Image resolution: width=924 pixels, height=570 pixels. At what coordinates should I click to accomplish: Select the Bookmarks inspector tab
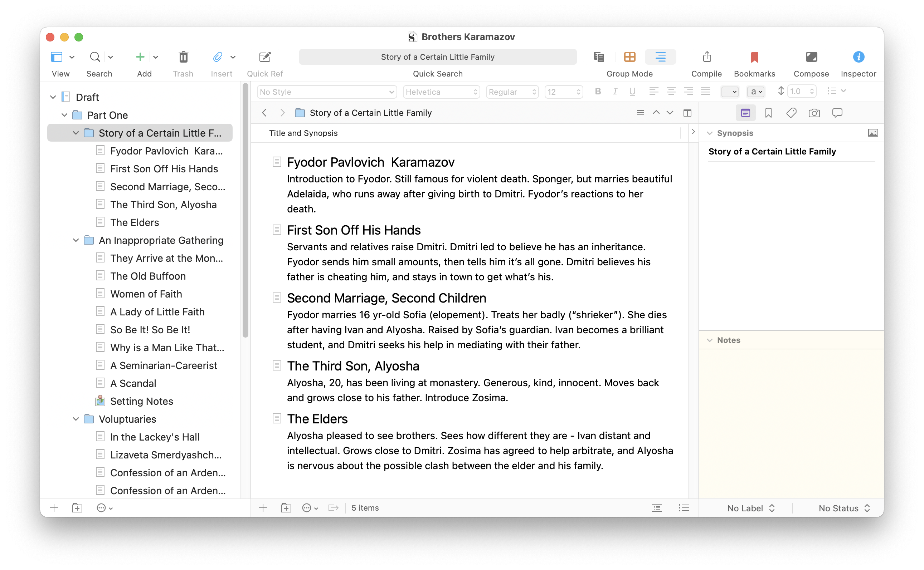pyautogui.click(x=768, y=113)
